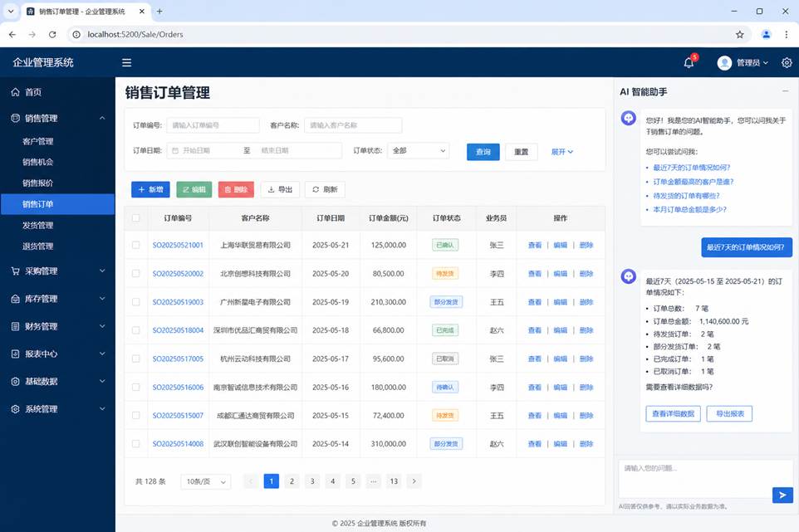Check the row SO20250518004
The width and height of the screenshot is (799, 532).
point(135,329)
